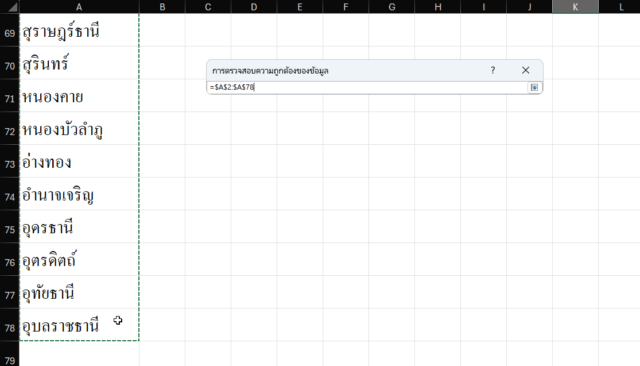Select row 72 header
The width and height of the screenshot is (640, 366).
pos(9,128)
